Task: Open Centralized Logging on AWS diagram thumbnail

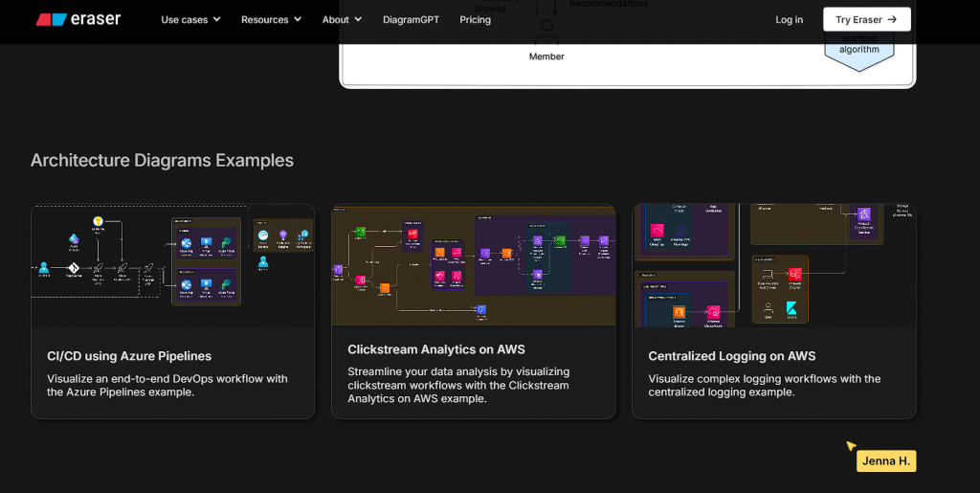Action: 773,265
